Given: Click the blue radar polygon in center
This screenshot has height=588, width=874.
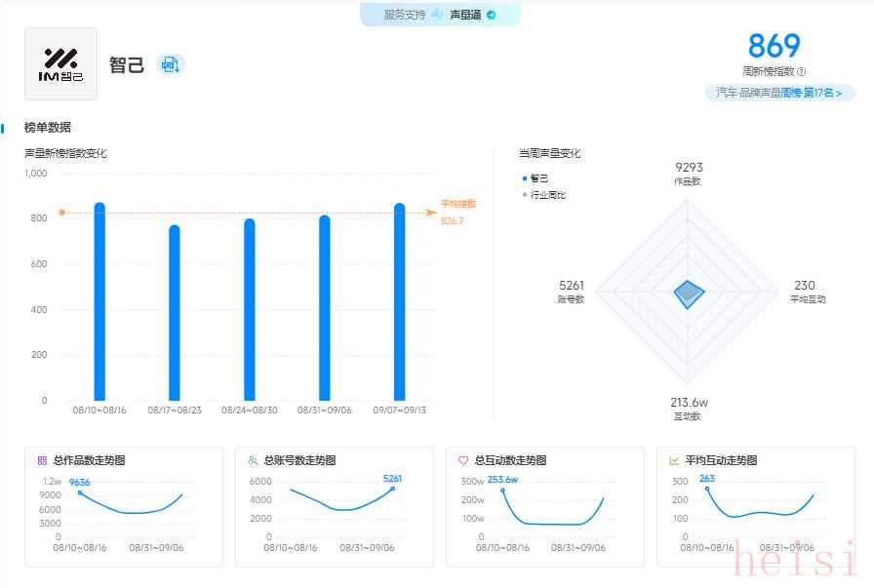Looking at the screenshot, I should [689, 294].
